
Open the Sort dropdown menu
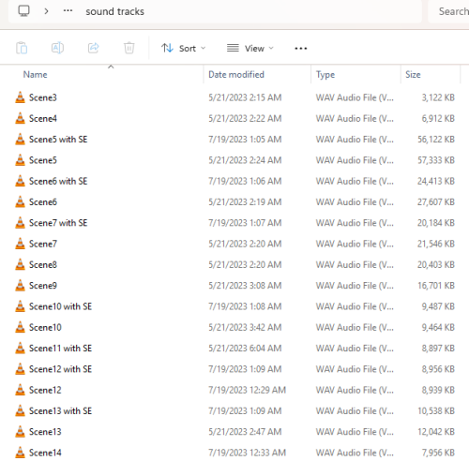point(184,49)
